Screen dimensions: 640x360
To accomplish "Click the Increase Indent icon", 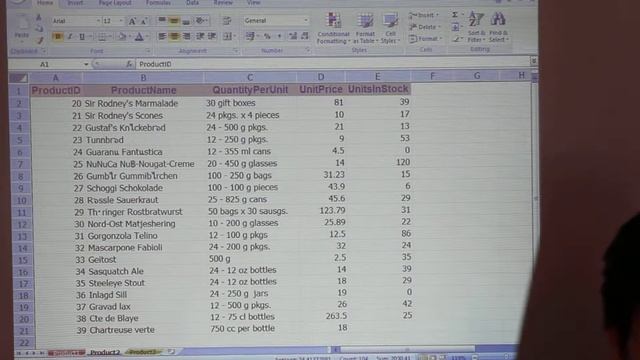I will (x=212, y=36).
